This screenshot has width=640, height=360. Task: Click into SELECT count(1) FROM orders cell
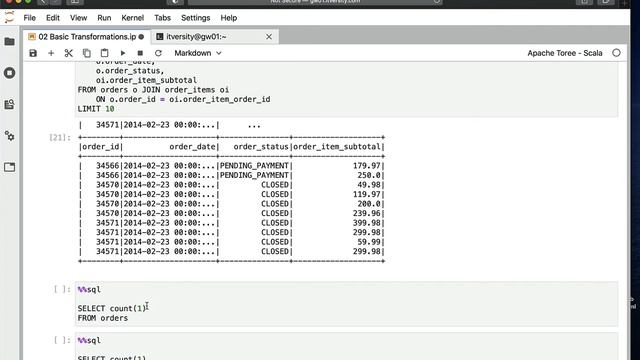click(x=346, y=304)
